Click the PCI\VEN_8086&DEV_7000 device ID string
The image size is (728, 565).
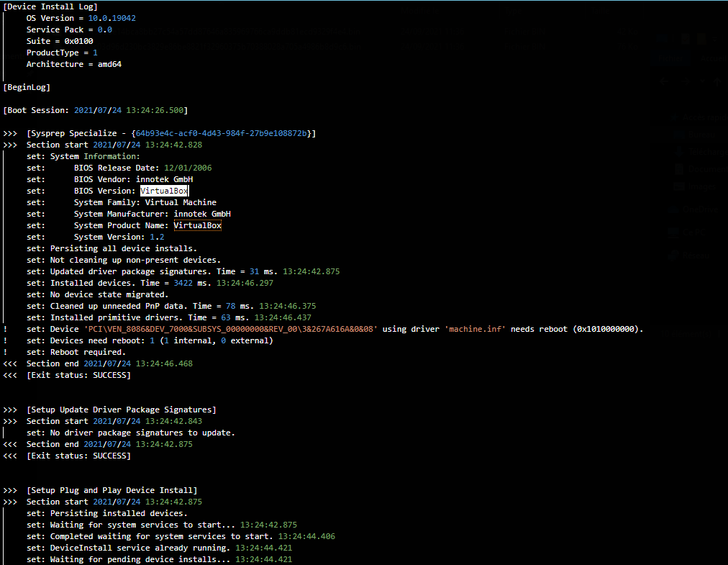(231, 329)
